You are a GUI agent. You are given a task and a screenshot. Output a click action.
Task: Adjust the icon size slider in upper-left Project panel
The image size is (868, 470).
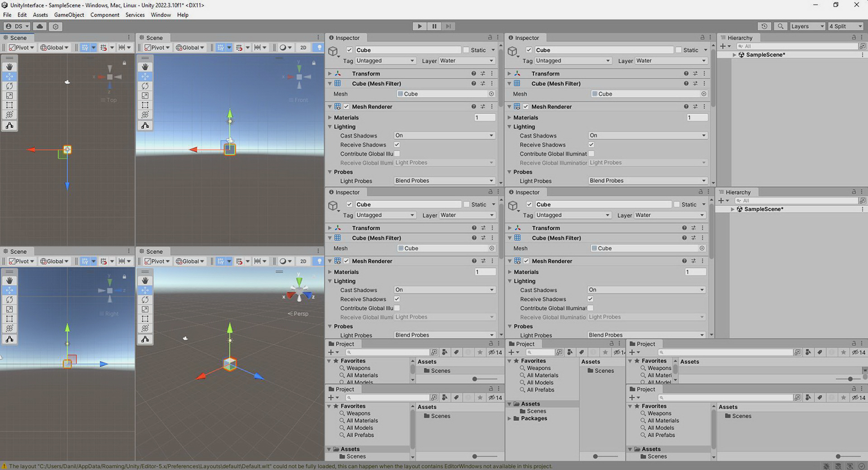pos(475,379)
